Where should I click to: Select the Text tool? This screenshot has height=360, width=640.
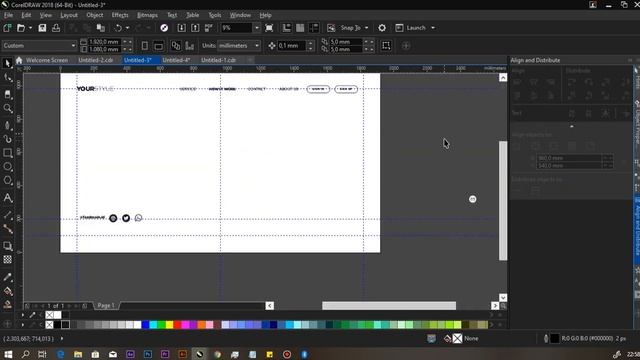coord(7,198)
